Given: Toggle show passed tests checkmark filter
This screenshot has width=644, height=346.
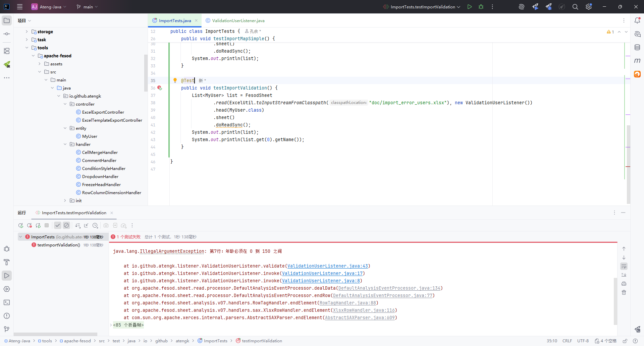Looking at the screenshot, I should pyautogui.click(x=58, y=226).
